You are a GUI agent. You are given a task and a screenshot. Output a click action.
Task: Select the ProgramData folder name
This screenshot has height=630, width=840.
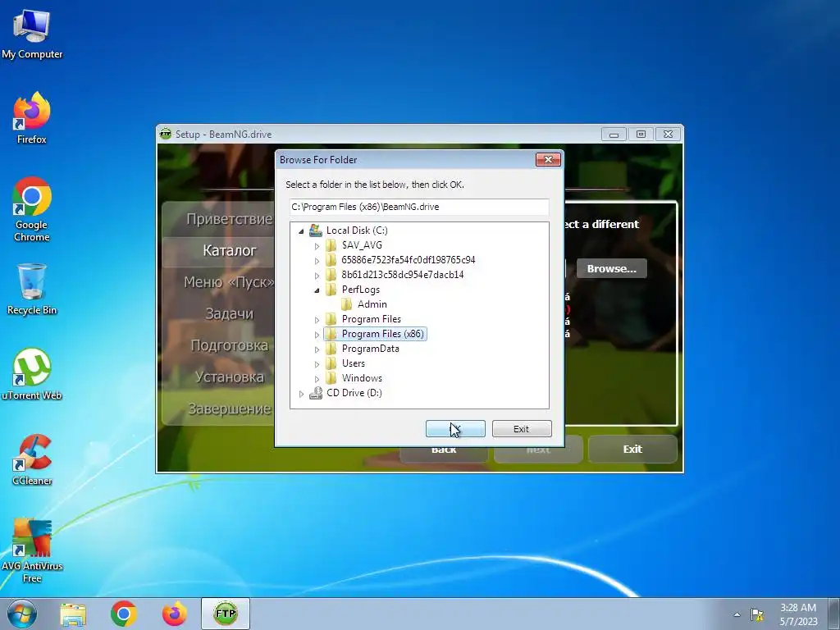point(370,349)
